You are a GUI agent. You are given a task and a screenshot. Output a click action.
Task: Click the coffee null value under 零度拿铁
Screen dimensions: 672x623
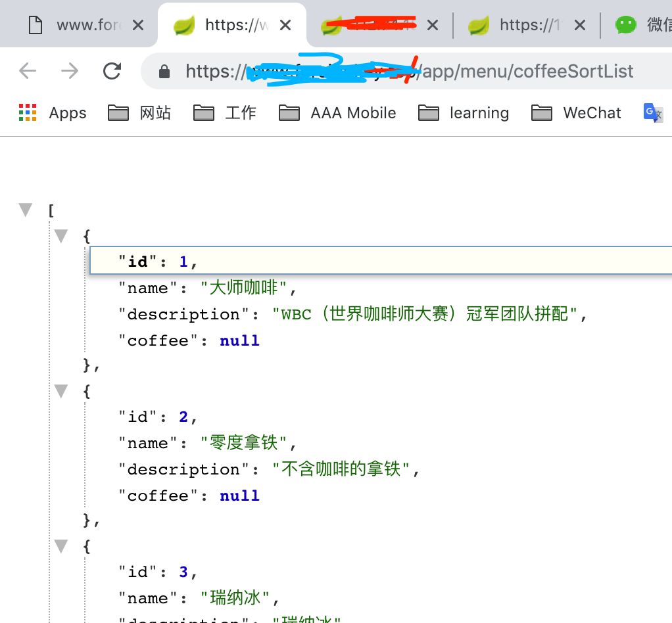point(239,496)
